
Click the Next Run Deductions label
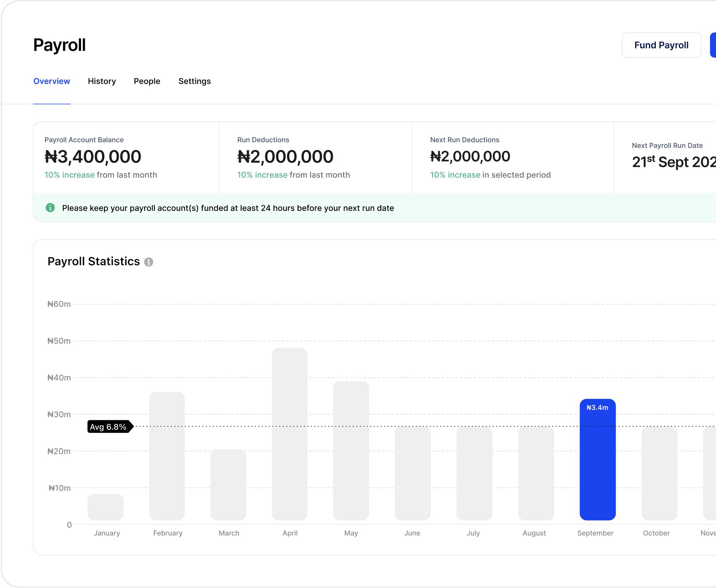(x=464, y=140)
